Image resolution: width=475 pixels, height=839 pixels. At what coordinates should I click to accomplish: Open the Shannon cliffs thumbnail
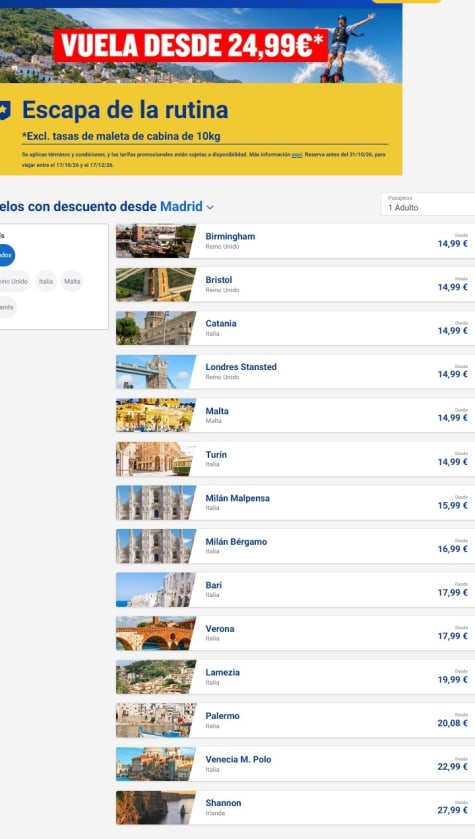[156, 808]
